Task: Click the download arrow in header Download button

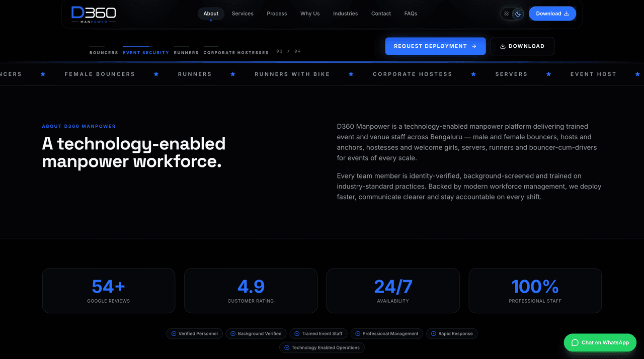Action: point(566,14)
